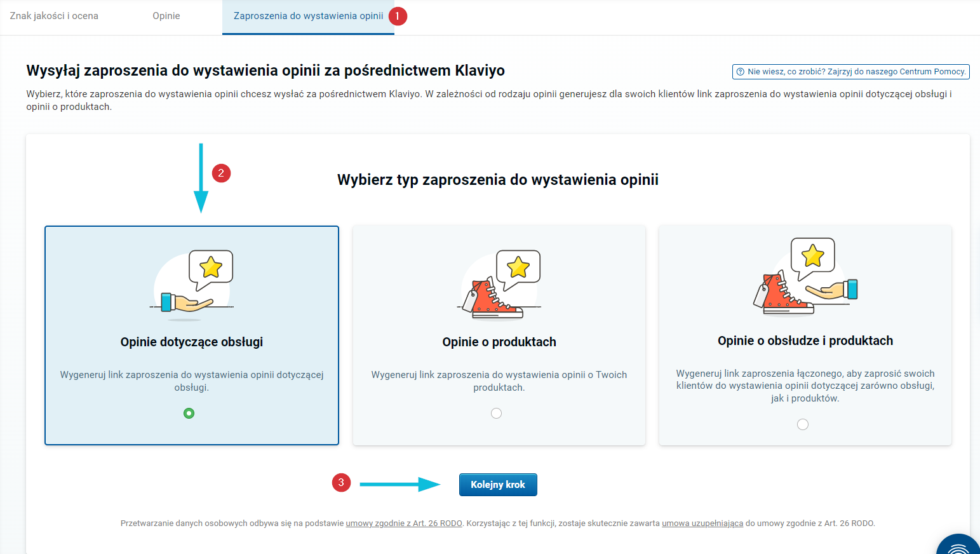Click the description text about Twoich produktach
This screenshot has height=554, width=980.
499,381
